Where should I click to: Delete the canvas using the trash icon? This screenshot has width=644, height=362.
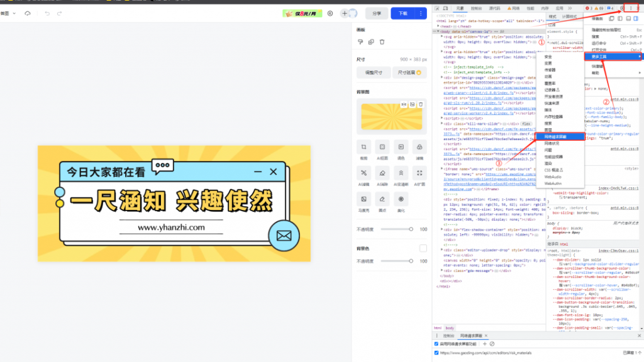pyautogui.click(x=382, y=42)
